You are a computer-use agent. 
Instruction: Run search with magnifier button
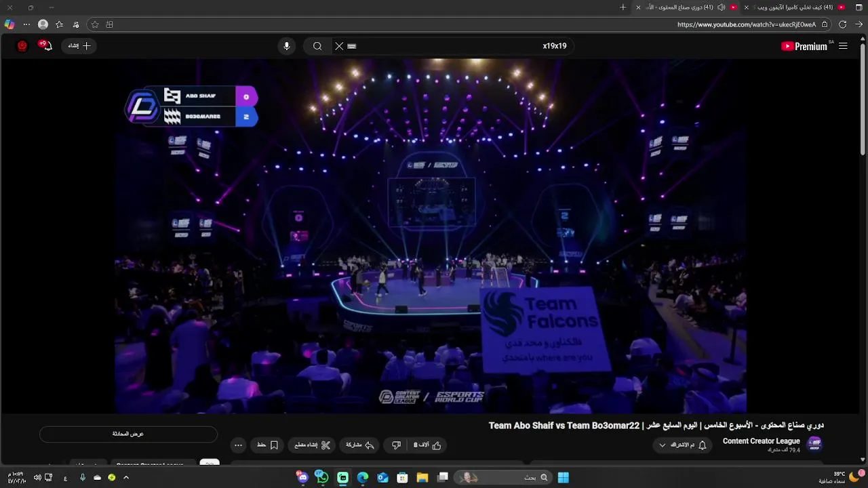tap(317, 46)
